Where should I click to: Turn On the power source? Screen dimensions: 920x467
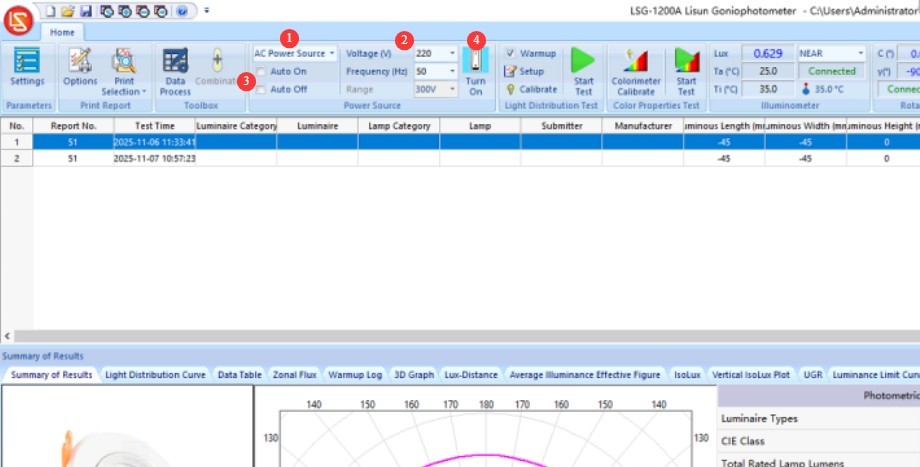[x=475, y=72]
